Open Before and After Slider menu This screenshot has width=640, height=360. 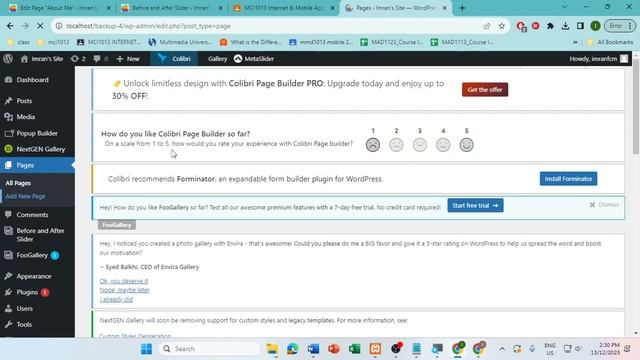point(37,235)
